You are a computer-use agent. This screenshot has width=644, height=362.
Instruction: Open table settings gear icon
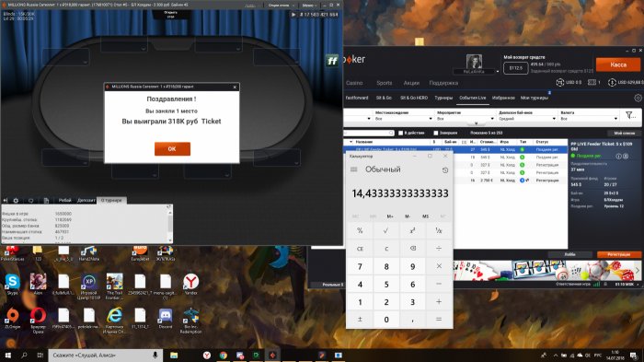16,200
